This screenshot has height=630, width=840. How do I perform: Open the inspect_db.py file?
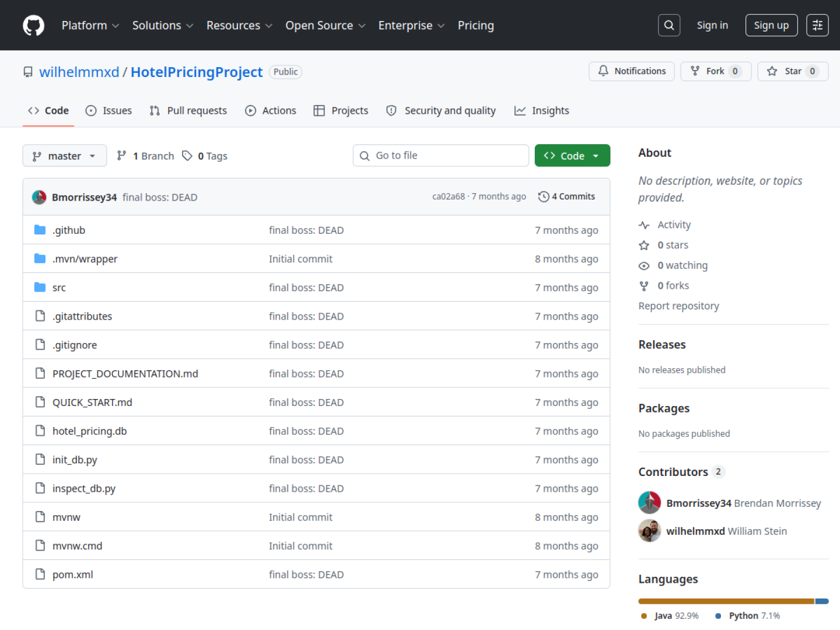[84, 488]
